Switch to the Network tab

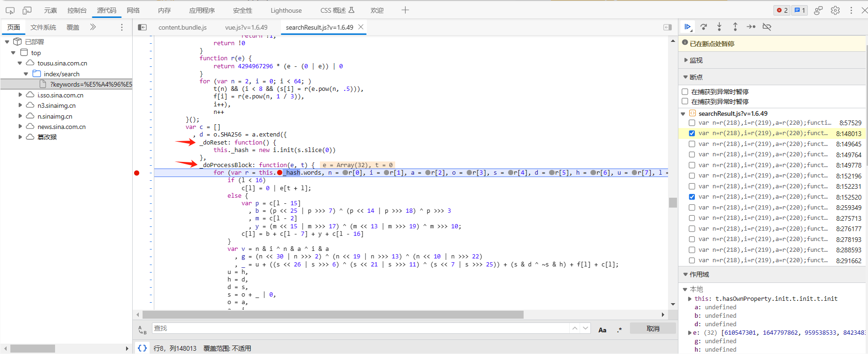133,10
